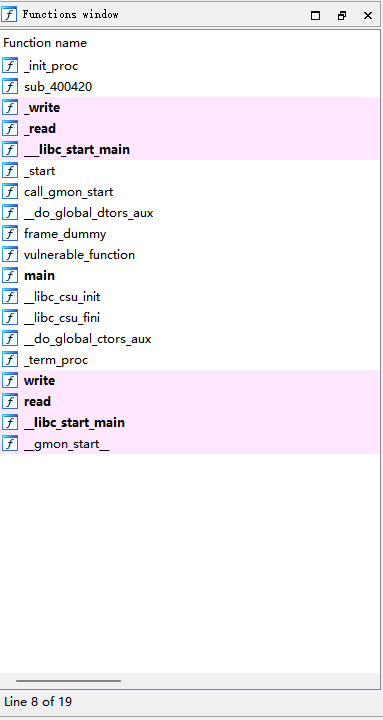Image resolution: width=383 pixels, height=720 pixels.
Task: Click the function icon beside write import
Action: (x=10, y=381)
